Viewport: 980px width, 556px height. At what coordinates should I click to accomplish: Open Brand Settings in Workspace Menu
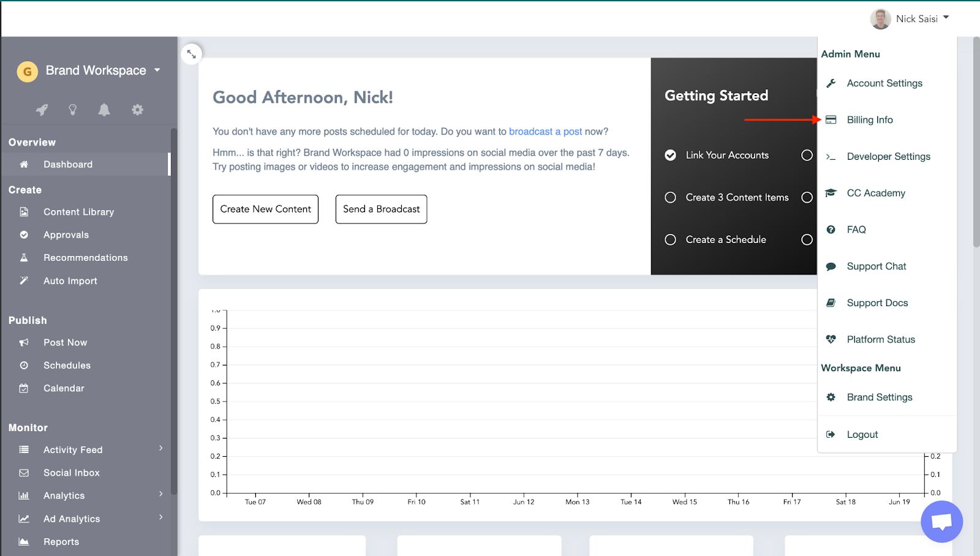point(880,397)
